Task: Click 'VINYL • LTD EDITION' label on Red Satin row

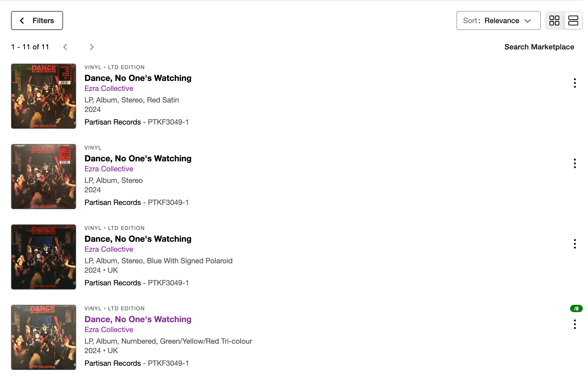Action: tap(114, 67)
